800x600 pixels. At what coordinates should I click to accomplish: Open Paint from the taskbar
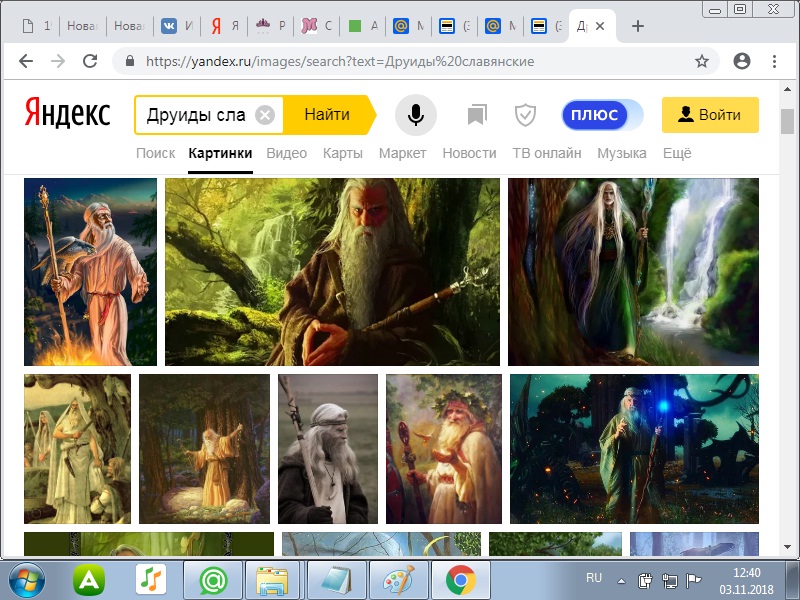(x=399, y=580)
